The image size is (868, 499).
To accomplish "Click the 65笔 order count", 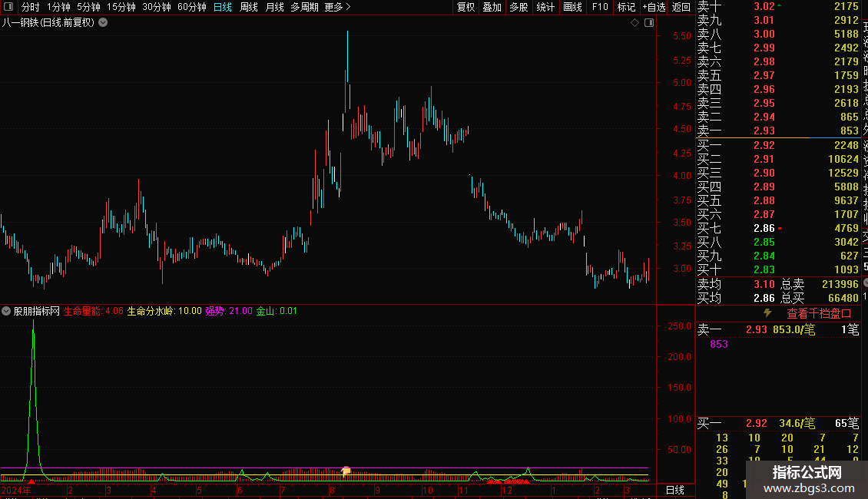I will pos(847,423).
